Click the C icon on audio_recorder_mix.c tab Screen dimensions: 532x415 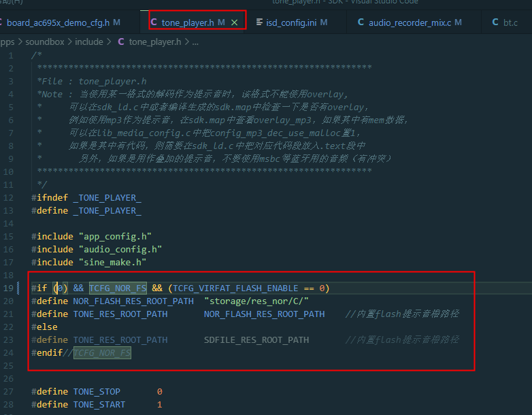361,22
